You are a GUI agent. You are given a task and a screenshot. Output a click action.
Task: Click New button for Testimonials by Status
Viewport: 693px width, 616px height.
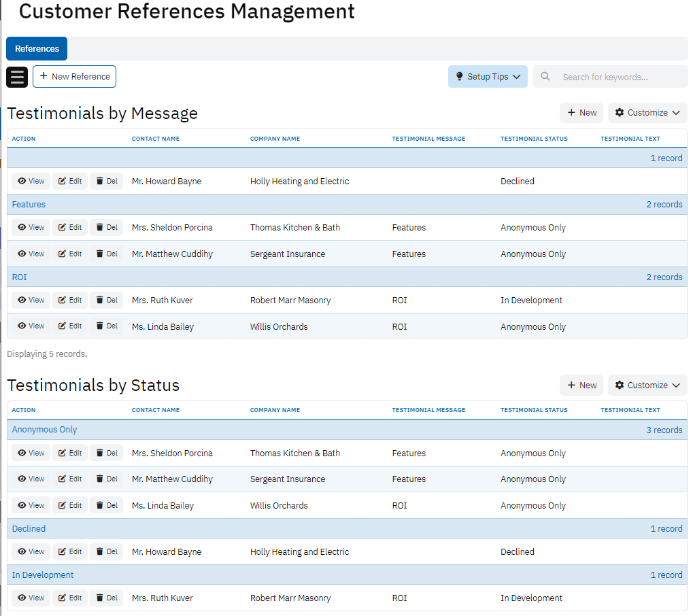(x=581, y=386)
